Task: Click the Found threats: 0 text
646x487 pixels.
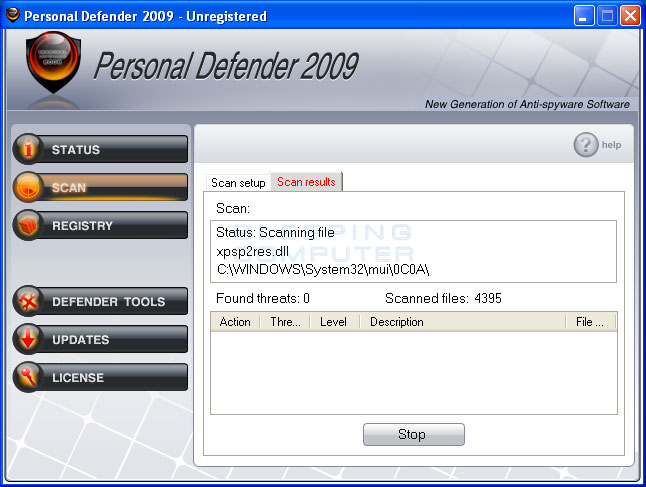Action: pos(263,298)
